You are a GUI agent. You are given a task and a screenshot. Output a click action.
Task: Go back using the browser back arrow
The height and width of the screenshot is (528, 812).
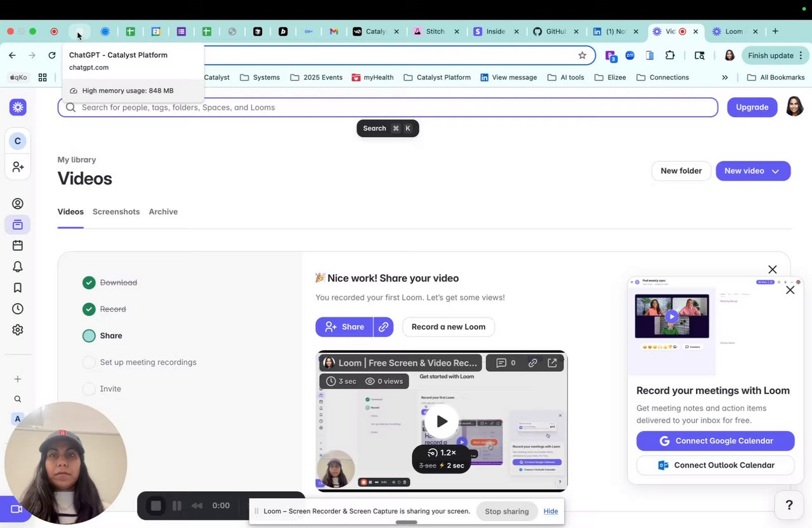(12, 55)
